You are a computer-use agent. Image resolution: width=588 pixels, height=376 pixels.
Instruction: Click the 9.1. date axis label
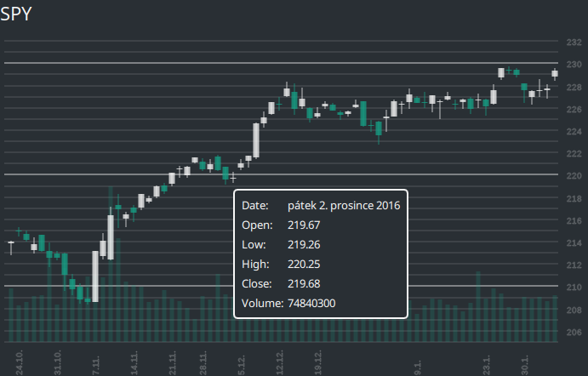click(x=418, y=367)
